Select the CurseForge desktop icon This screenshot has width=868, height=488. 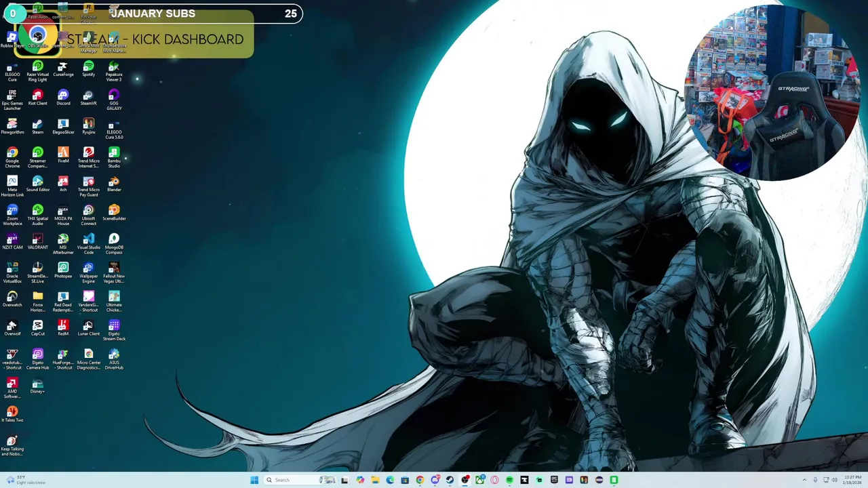pyautogui.click(x=63, y=69)
